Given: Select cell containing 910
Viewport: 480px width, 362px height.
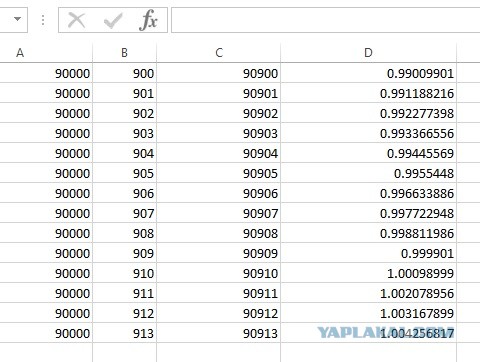Looking at the screenshot, I should tap(124, 273).
